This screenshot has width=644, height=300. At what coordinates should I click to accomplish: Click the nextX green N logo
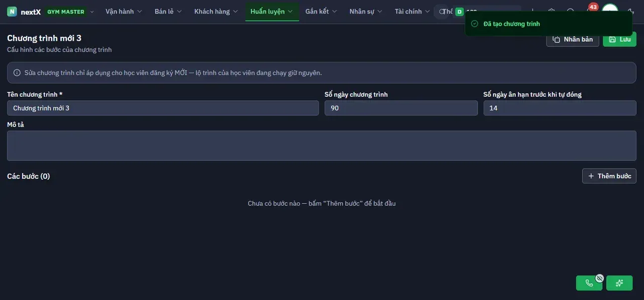(x=12, y=12)
